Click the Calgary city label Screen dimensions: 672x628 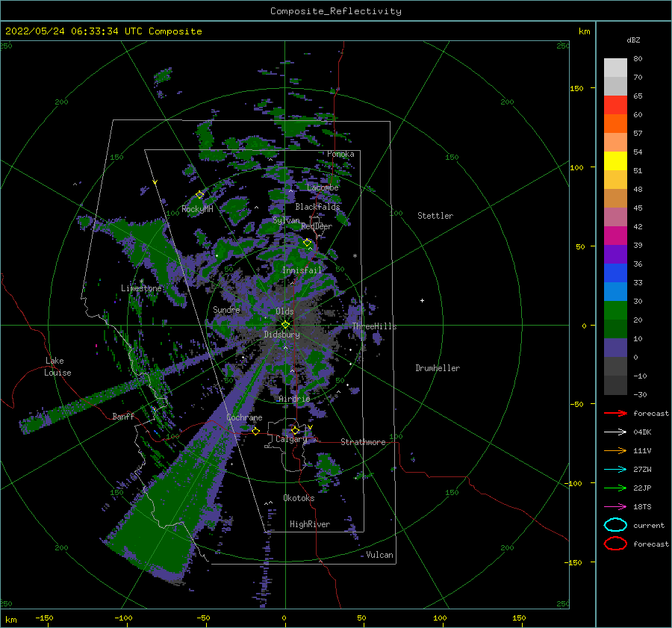pos(291,439)
